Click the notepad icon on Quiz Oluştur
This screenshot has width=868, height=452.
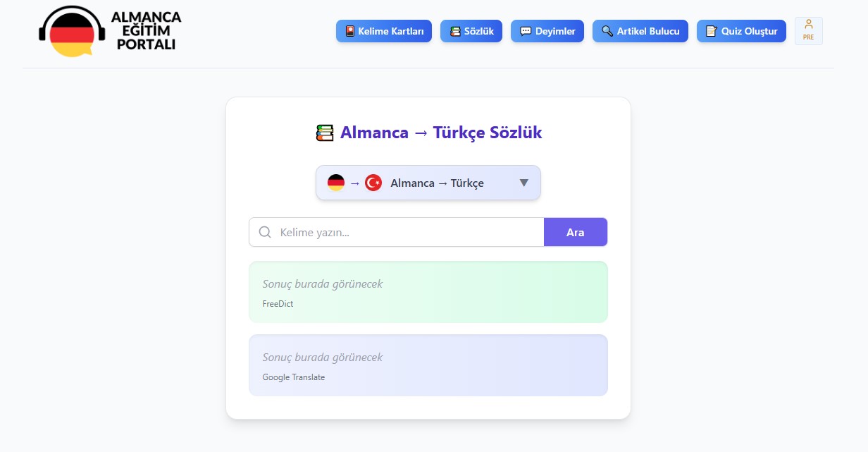pos(711,31)
